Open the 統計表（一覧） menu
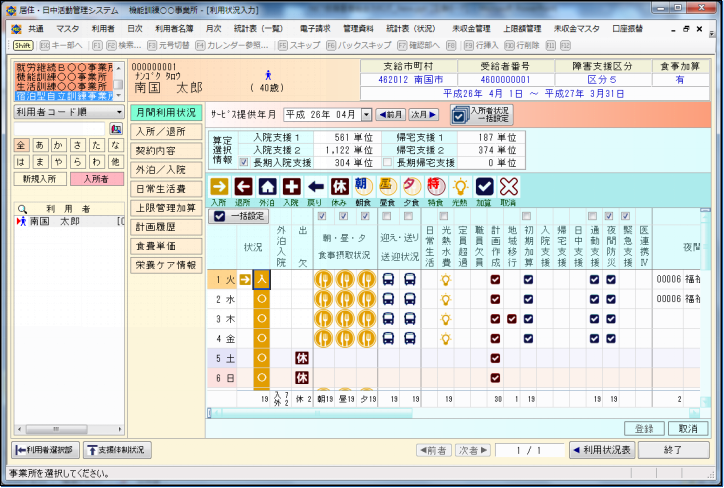 [x=258, y=29]
